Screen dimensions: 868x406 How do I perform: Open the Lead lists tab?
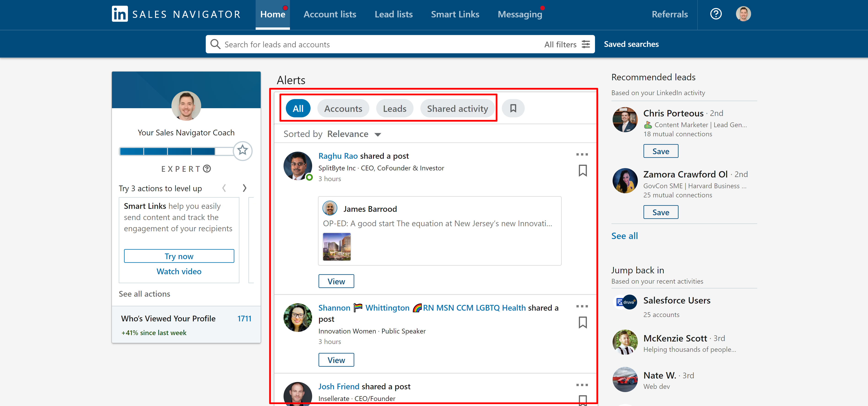point(393,14)
